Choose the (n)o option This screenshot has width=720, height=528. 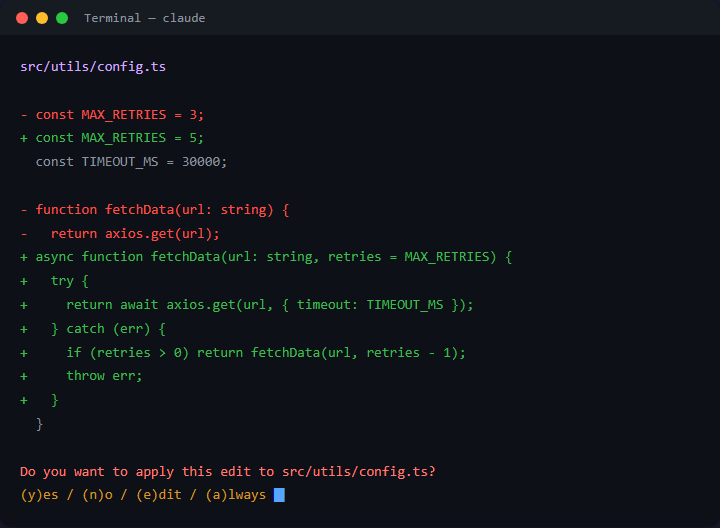pyautogui.click(x=97, y=495)
